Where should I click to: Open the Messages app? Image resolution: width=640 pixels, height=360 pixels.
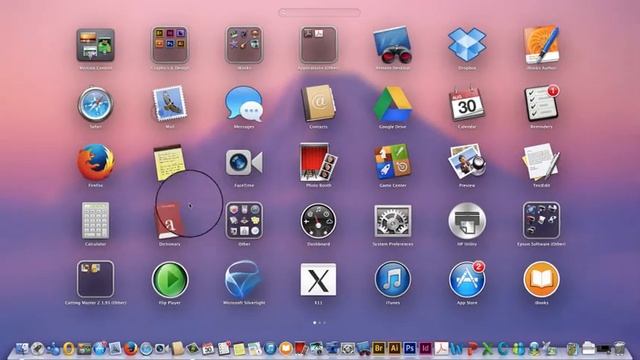(244, 104)
